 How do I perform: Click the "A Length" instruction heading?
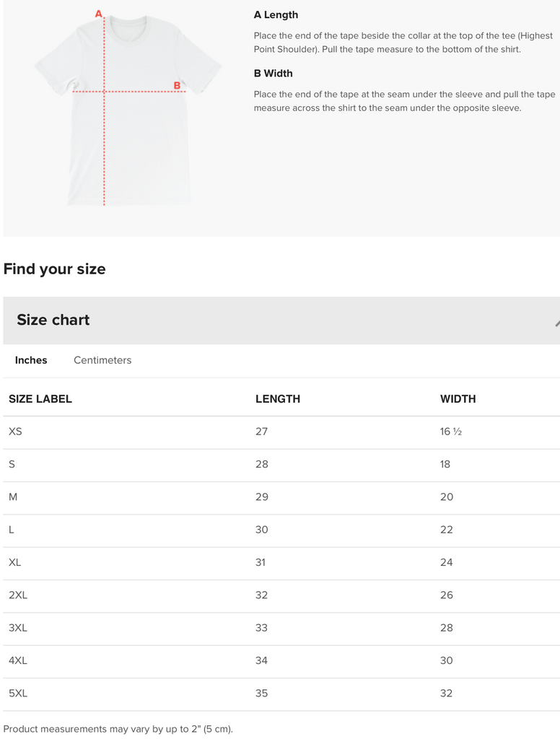(276, 15)
